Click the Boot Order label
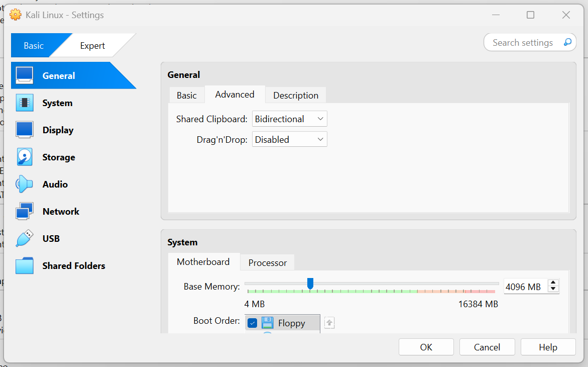 [216, 320]
